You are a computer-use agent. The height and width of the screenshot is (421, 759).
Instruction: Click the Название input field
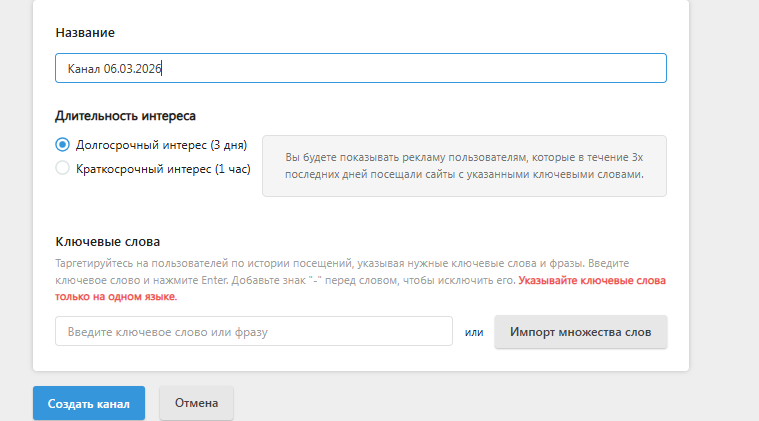coord(400,68)
